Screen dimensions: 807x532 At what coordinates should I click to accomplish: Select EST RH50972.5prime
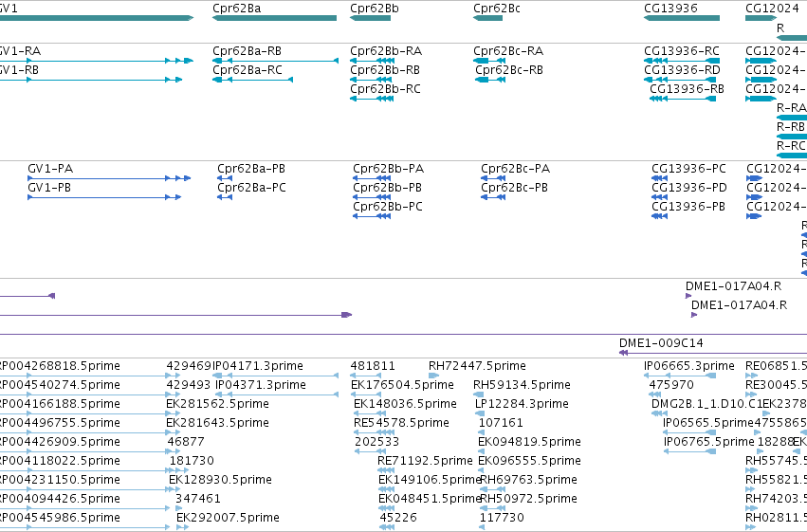click(528, 499)
